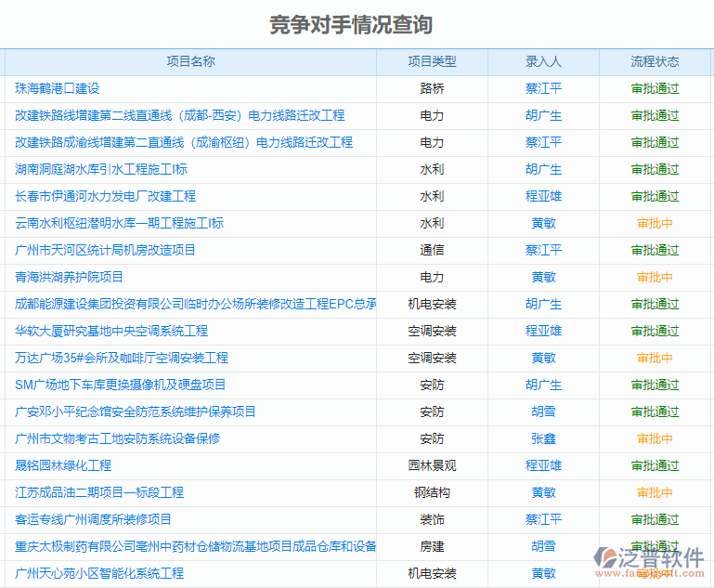The height and width of the screenshot is (588, 714).
Task: Open 广州市文物考古工地安防系统设备保修 project
Action: tap(118, 439)
